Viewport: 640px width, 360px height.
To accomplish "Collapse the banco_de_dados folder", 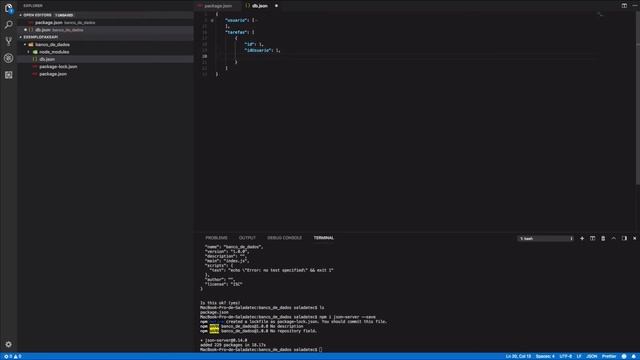I will pos(25,44).
